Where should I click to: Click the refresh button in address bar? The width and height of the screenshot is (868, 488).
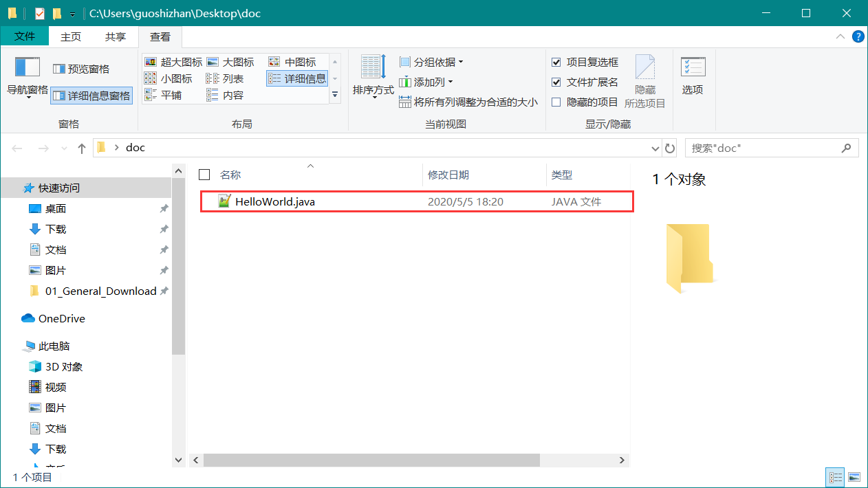tap(670, 148)
